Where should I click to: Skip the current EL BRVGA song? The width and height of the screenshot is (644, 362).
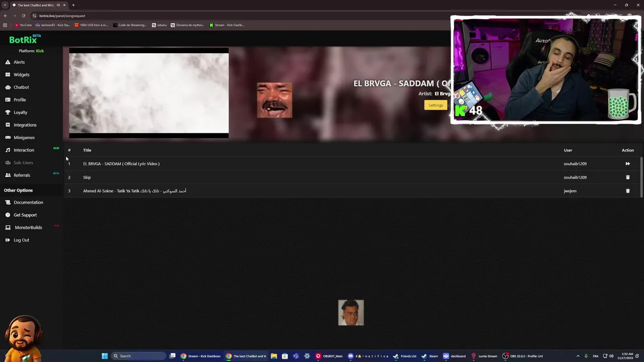click(627, 163)
